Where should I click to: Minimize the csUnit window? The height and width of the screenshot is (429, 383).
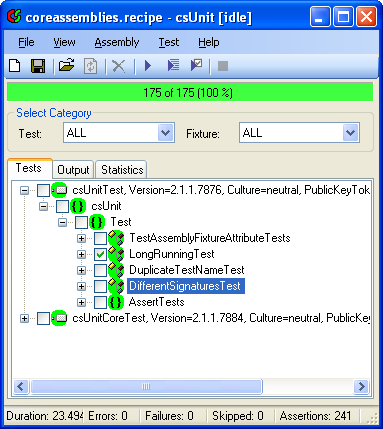pos(320,17)
